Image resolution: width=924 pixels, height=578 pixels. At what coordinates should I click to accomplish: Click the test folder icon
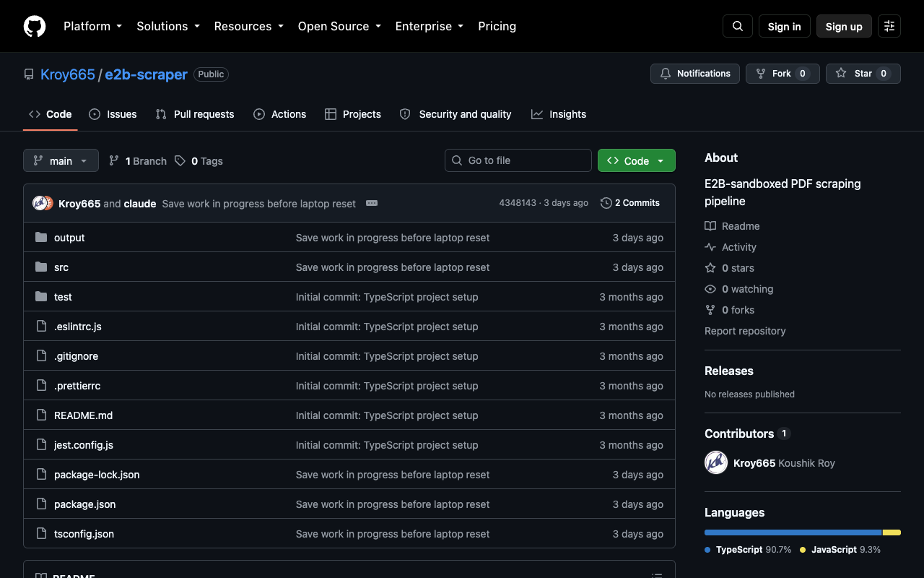click(x=41, y=297)
